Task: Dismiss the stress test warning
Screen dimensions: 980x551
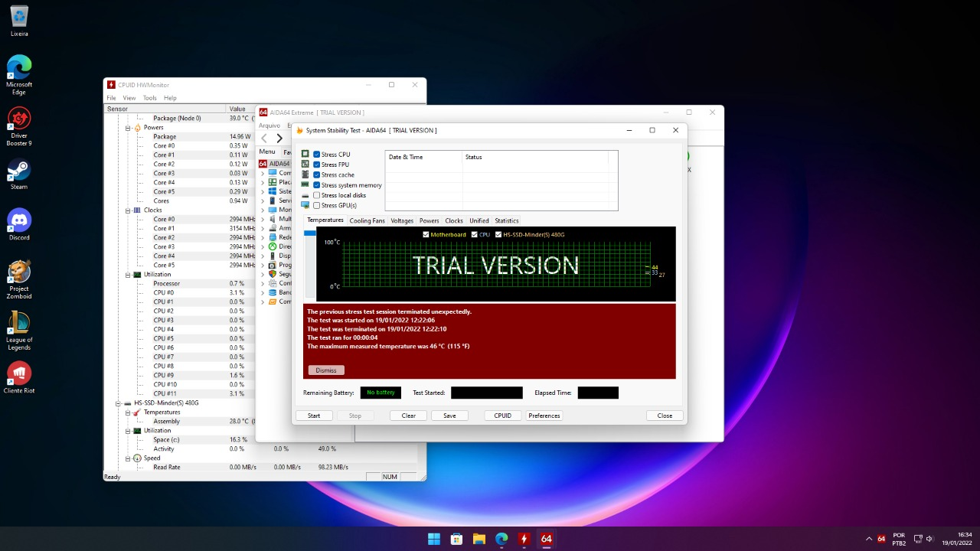Action: [326, 370]
